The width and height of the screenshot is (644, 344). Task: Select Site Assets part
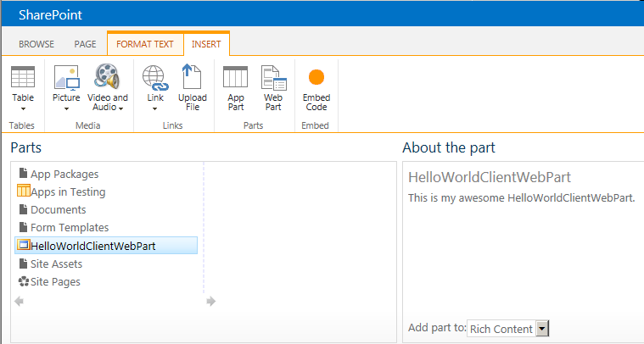56,264
